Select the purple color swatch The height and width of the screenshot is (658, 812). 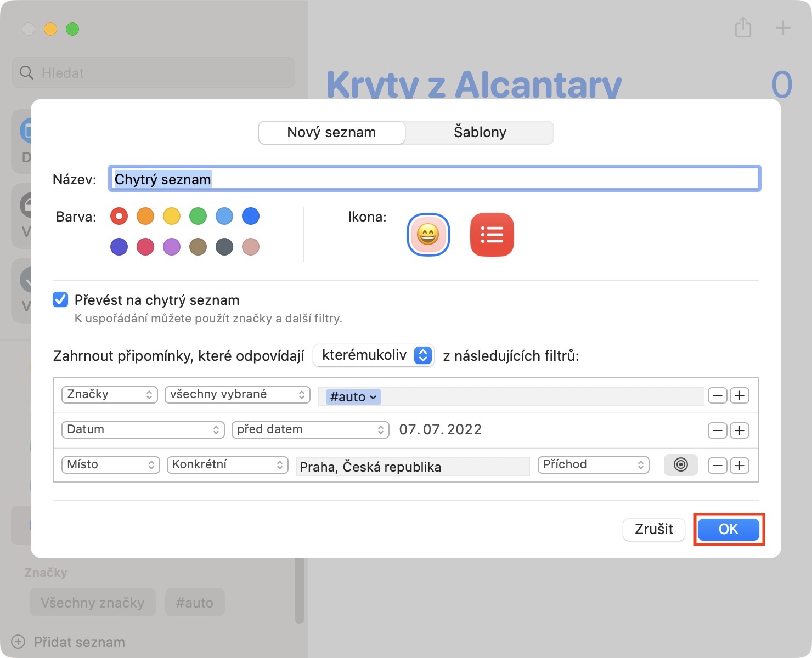click(172, 247)
